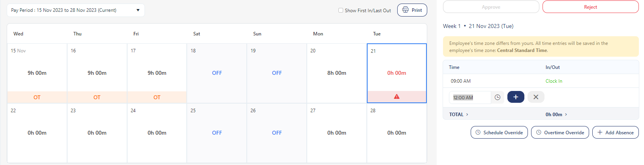
Task: Select the Mon 20 day cell
Action: click(x=336, y=73)
